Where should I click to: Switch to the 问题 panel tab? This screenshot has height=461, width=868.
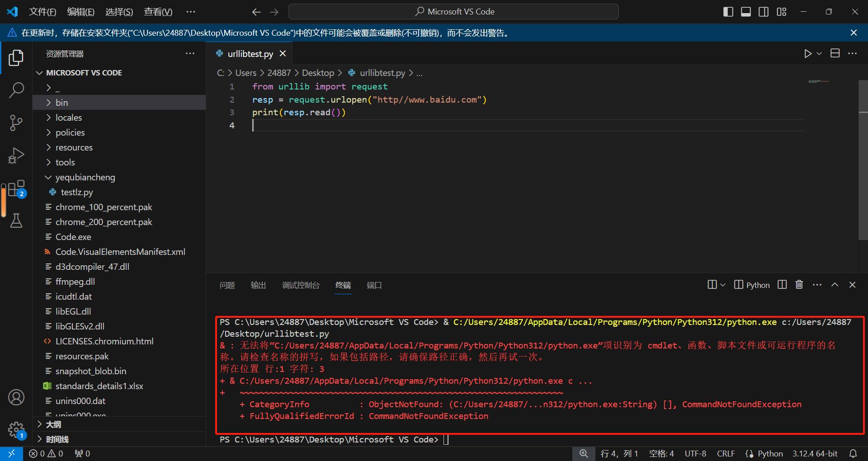coord(227,285)
